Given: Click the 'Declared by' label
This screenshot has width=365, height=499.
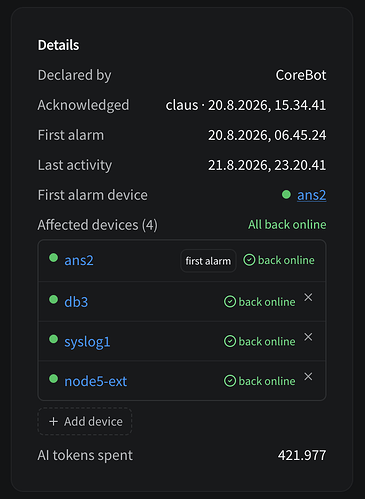Looking at the screenshot, I should pyautogui.click(x=74, y=75).
